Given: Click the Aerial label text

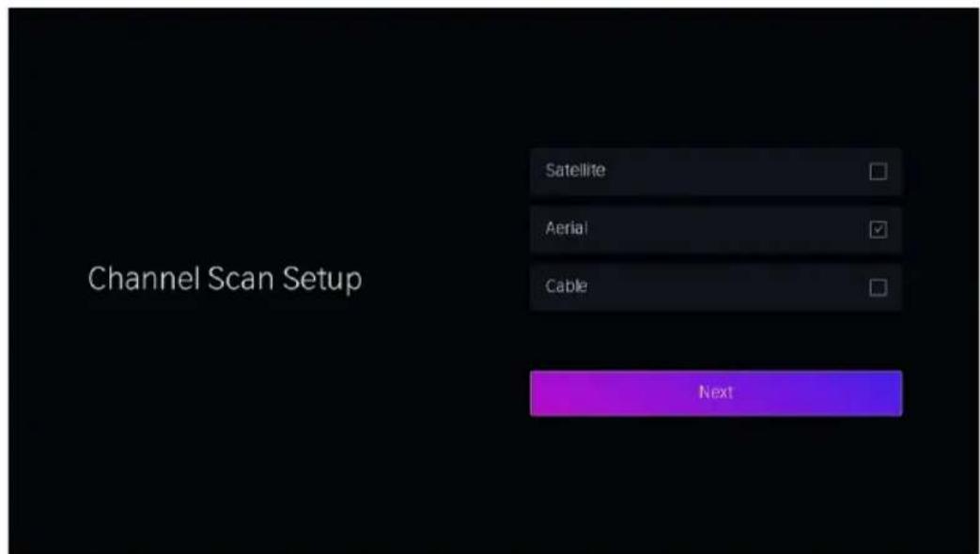Looking at the screenshot, I should point(567,228).
